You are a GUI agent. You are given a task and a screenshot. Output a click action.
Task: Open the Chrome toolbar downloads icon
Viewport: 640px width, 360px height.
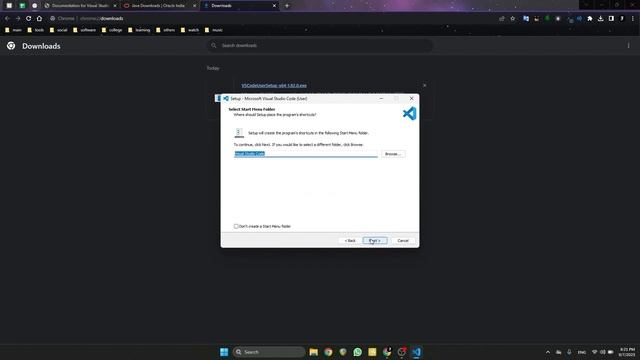pos(600,18)
